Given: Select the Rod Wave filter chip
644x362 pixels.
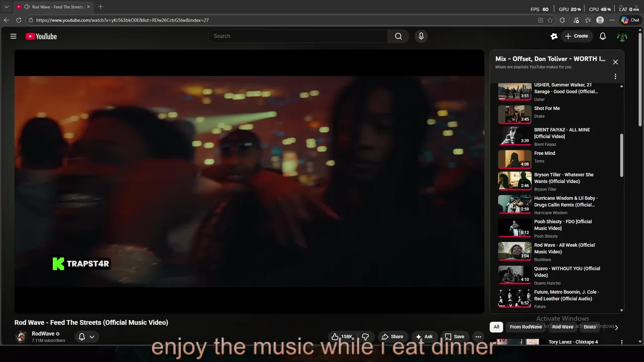Looking at the screenshot, I should [x=562, y=327].
